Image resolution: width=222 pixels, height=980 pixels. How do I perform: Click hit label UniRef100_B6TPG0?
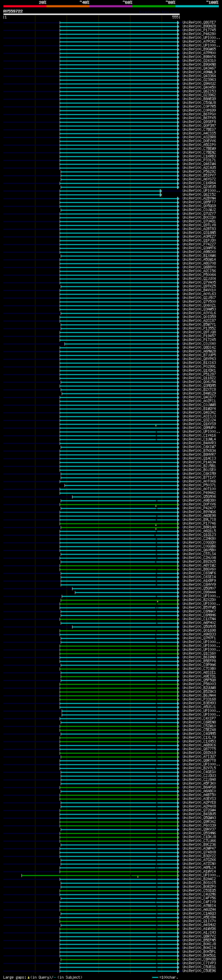(x=199, y=114)
